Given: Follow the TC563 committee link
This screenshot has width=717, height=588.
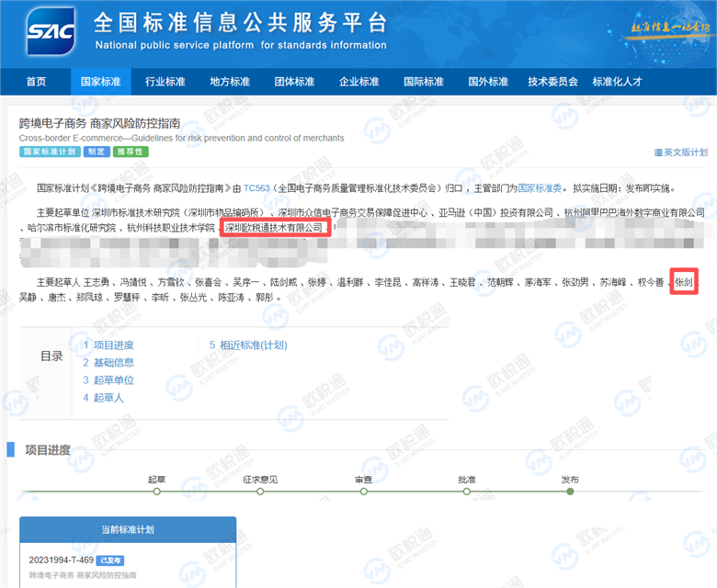Looking at the screenshot, I should [x=256, y=187].
